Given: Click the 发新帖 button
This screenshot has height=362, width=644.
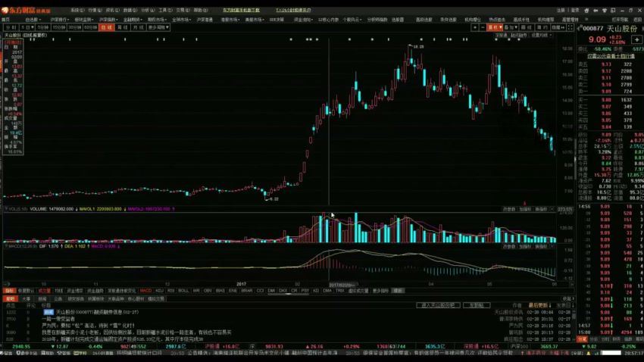Looking at the screenshot, I should [477, 305].
